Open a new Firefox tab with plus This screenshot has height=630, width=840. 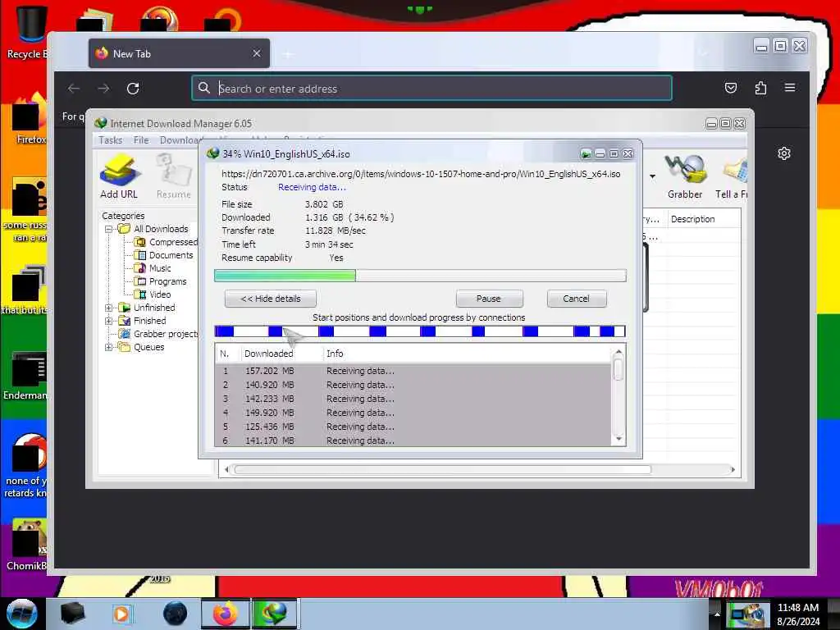(288, 54)
